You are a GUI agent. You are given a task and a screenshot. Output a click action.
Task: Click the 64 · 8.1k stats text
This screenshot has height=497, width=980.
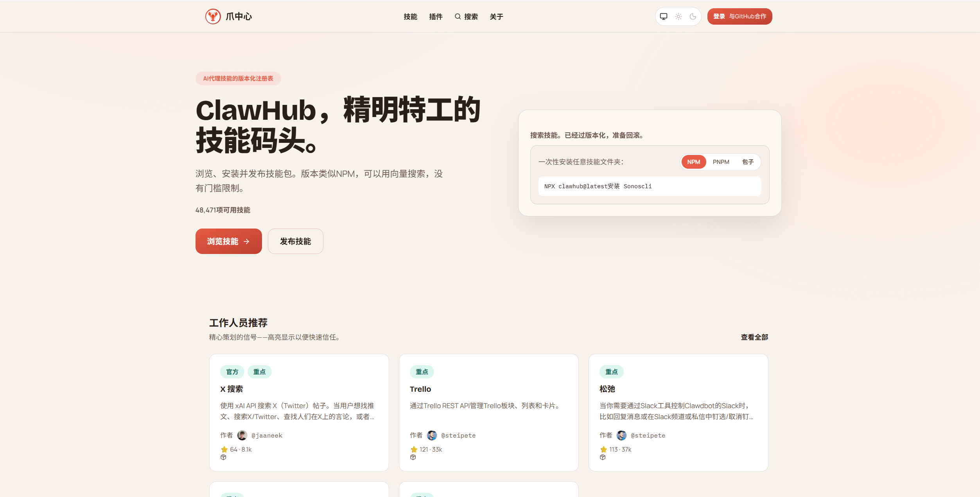[x=241, y=449]
